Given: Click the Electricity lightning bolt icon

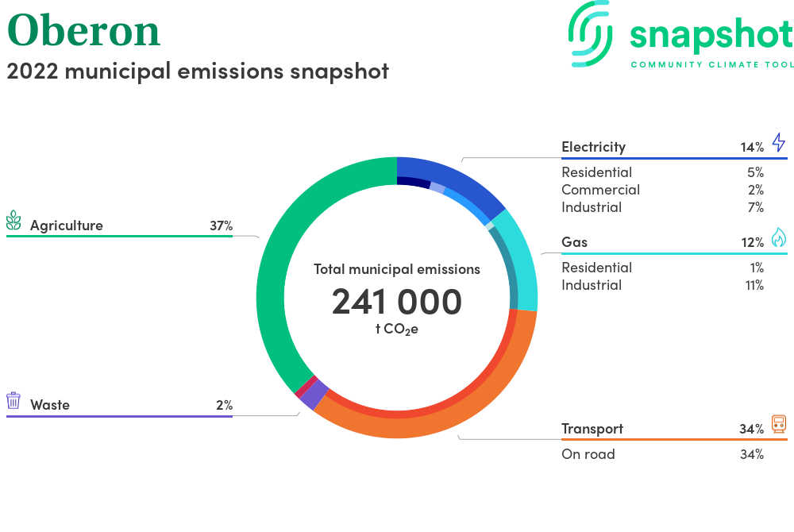Looking at the screenshot, I should (778, 143).
